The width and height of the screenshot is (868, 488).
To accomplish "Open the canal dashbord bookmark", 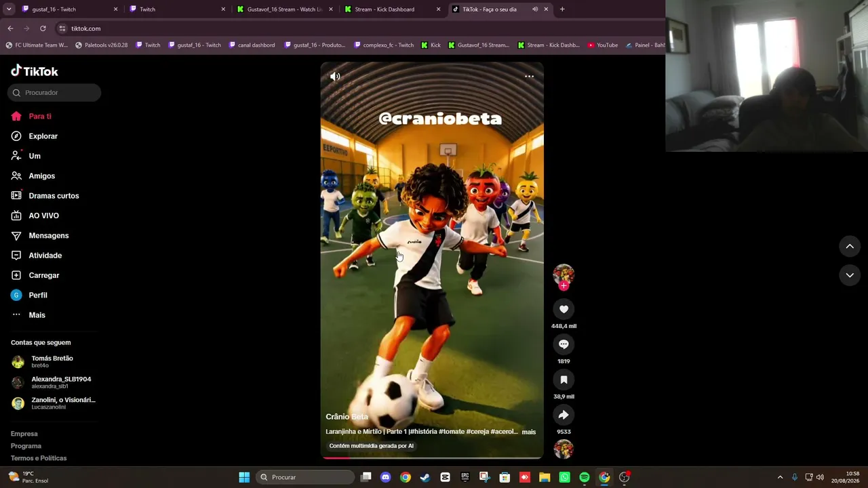I will 252,45.
